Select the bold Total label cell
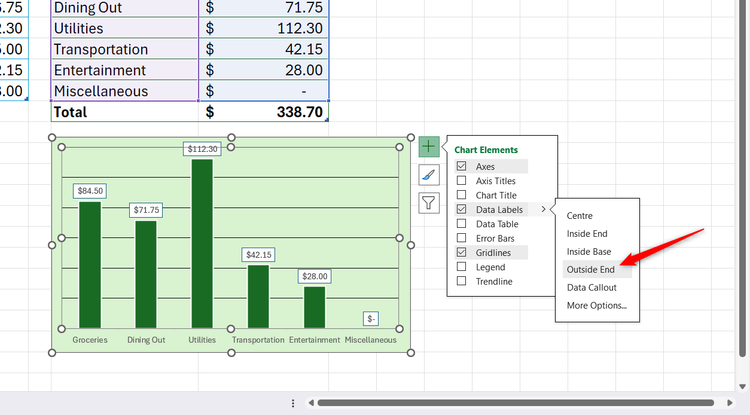This screenshot has width=750, height=415. tap(124, 112)
